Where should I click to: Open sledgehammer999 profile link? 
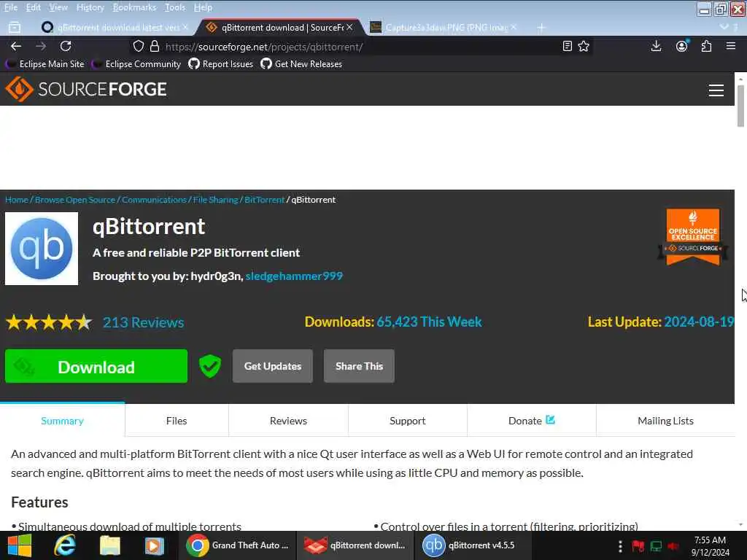click(294, 276)
